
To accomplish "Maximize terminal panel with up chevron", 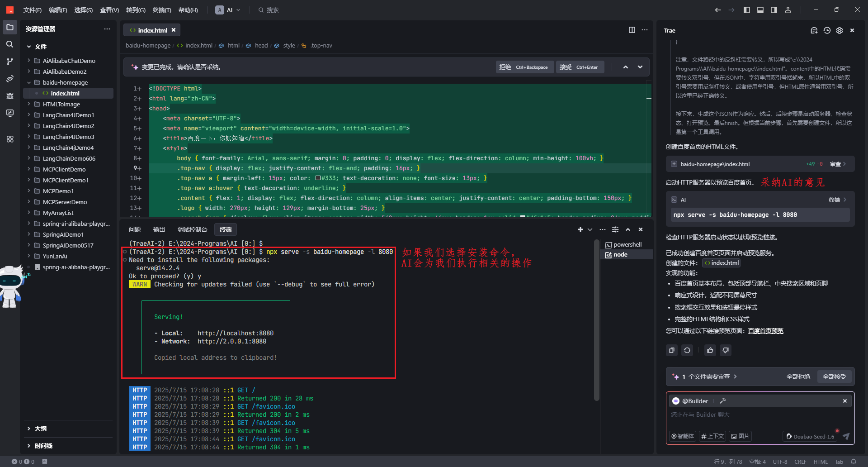I will pyautogui.click(x=628, y=229).
